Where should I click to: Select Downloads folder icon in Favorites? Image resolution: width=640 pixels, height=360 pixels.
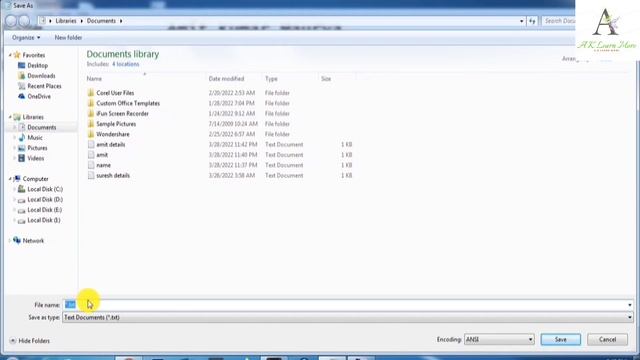[22, 76]
